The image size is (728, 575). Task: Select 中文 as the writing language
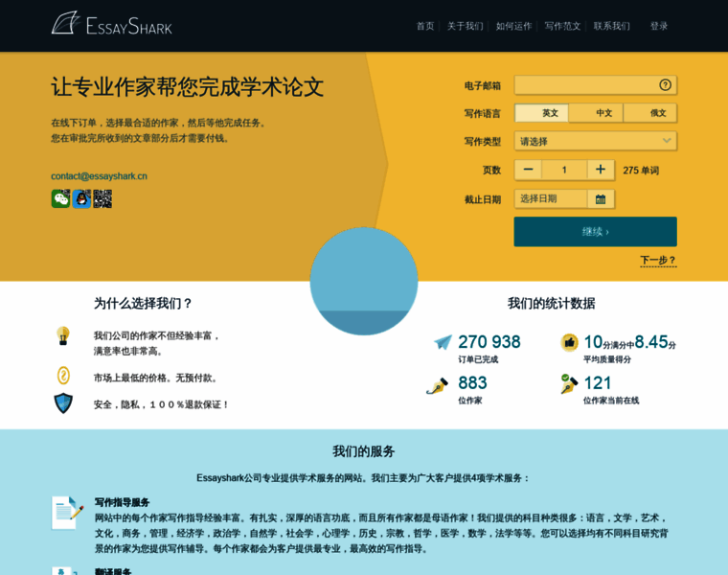click(x=596, y=113)
